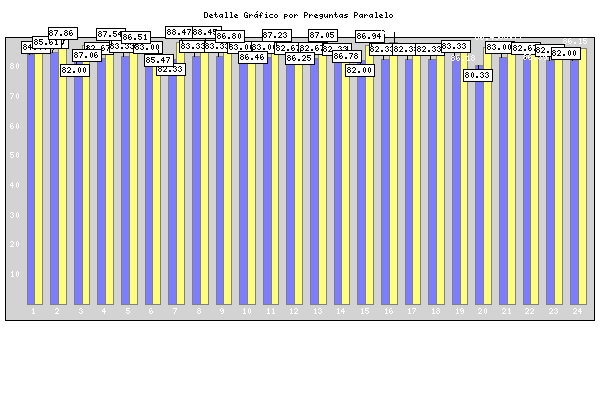
Task: Click the 85.61 value label
Action: 46,42
